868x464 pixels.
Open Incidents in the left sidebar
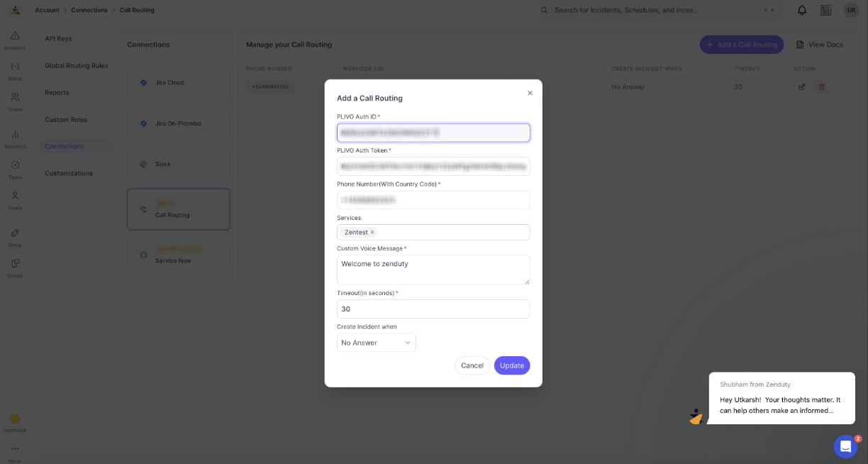(15, 40)
